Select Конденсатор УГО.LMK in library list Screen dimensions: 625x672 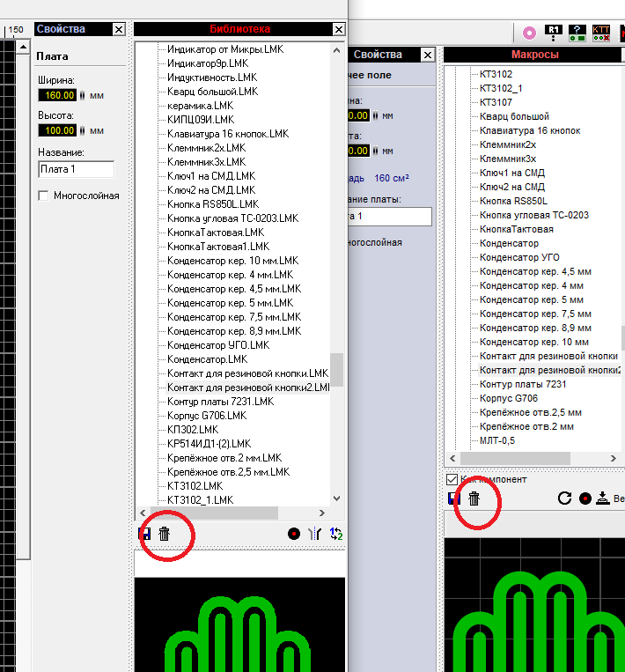click(218, 345)
